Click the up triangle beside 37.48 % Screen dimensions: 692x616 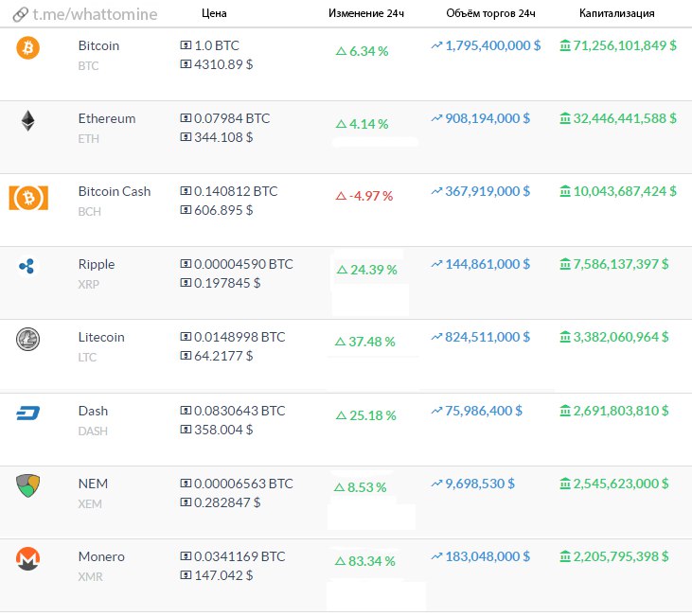coord(340,342)
